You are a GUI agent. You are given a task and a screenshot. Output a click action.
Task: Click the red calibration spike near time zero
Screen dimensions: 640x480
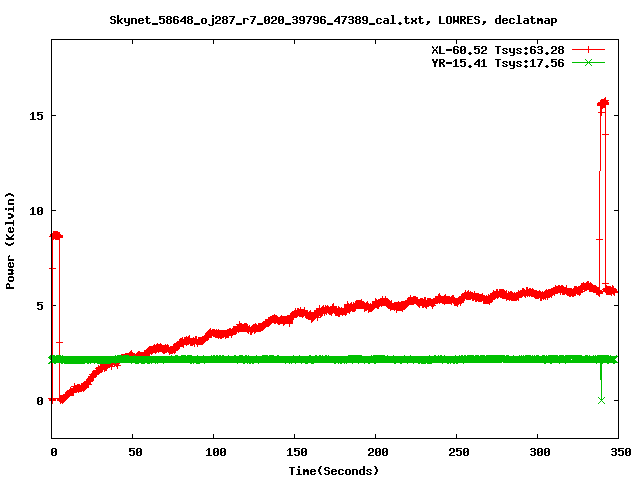pyautogui.click(x=56, y=236)
